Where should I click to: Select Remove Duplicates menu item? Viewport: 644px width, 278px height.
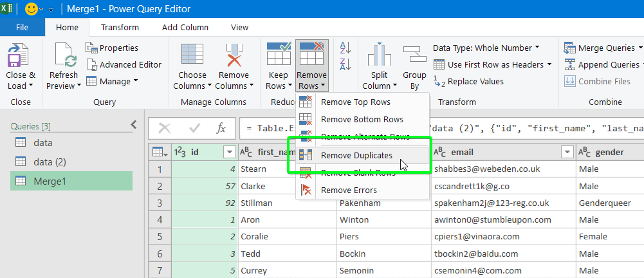tap(362, 155)
